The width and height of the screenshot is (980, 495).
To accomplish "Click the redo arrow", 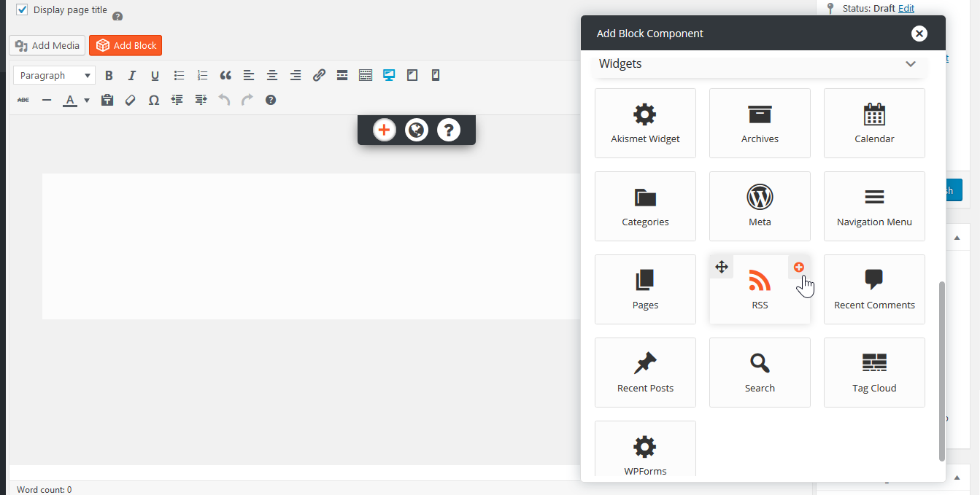I will pyautogui.click(x=247, y=100).
